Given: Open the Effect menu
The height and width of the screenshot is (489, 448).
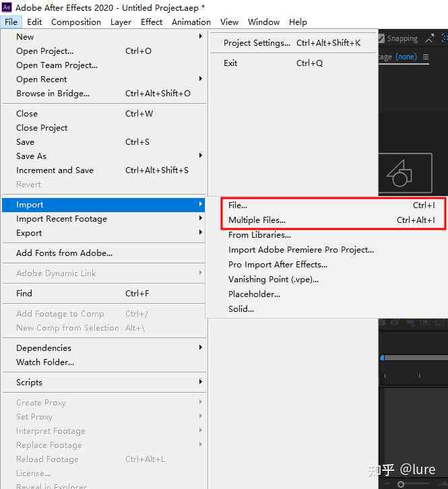Looking at the screenshot, I should (152, 22).
